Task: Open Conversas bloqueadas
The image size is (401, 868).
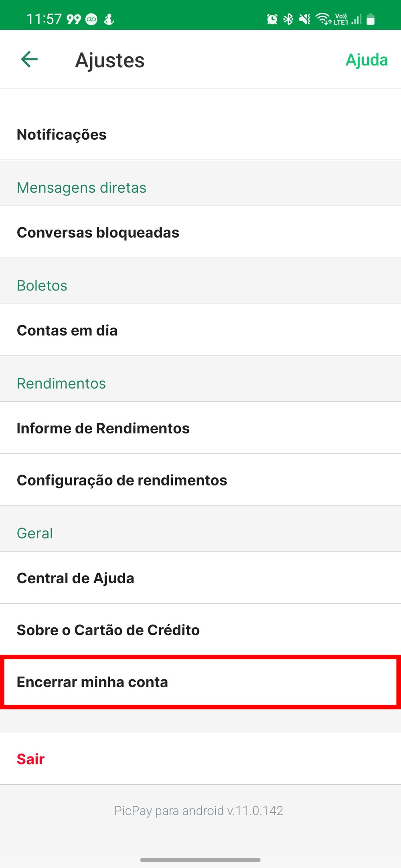Action: [x=98, y=233]
